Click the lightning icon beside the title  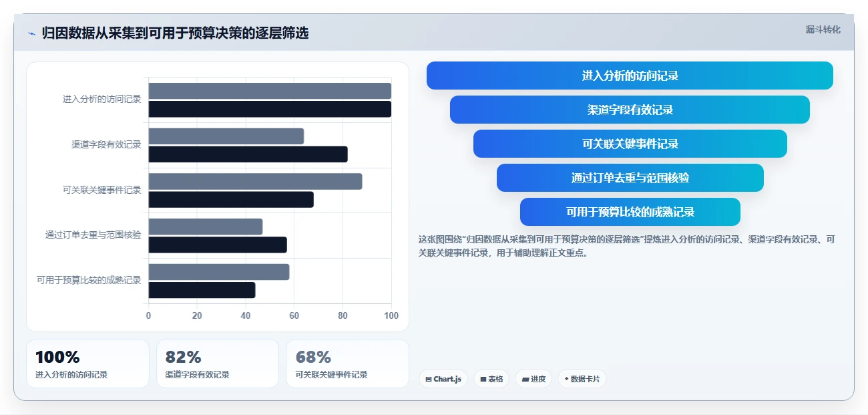pyautogui.click(x=31, y=33)
